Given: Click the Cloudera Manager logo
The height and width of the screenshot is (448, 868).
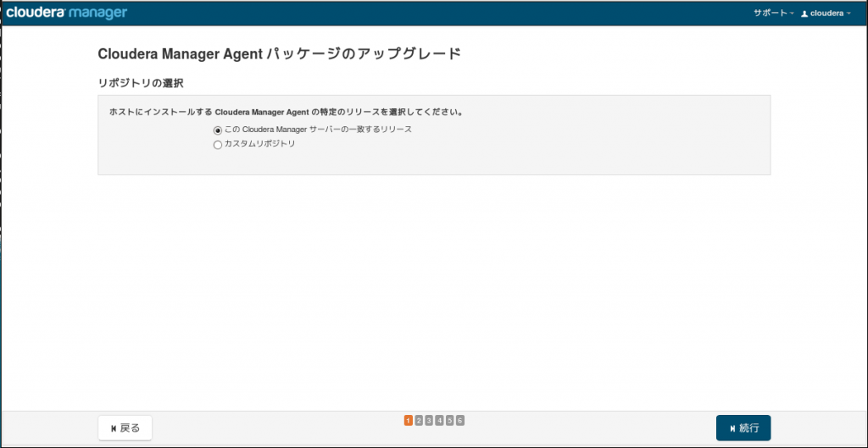Looking at the screenshot, I should 66,13.
